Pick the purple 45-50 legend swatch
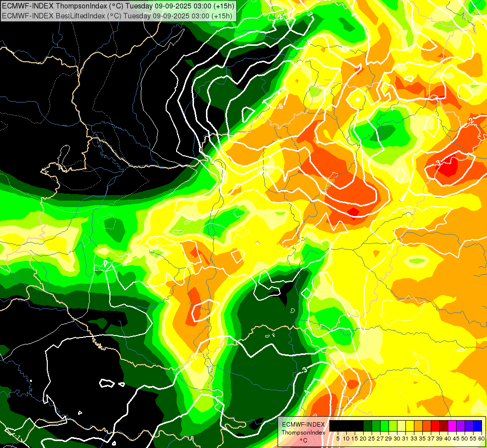 click(x=461, y=426)
